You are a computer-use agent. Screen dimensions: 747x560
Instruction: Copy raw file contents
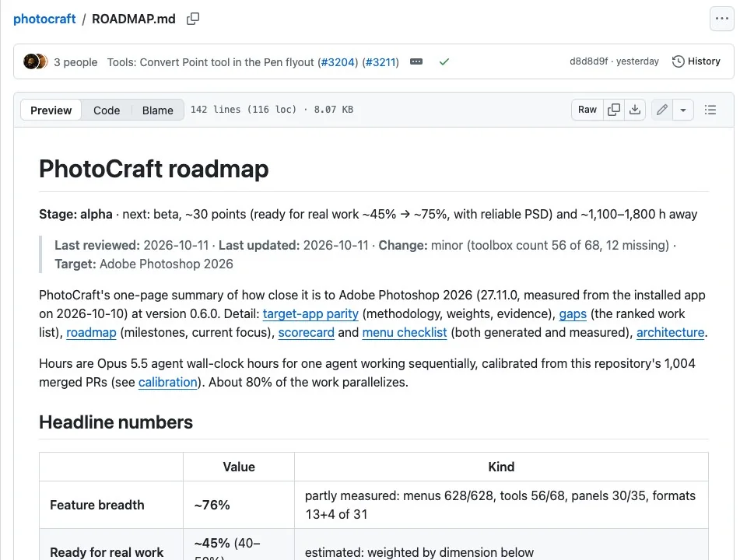point(614,110)
